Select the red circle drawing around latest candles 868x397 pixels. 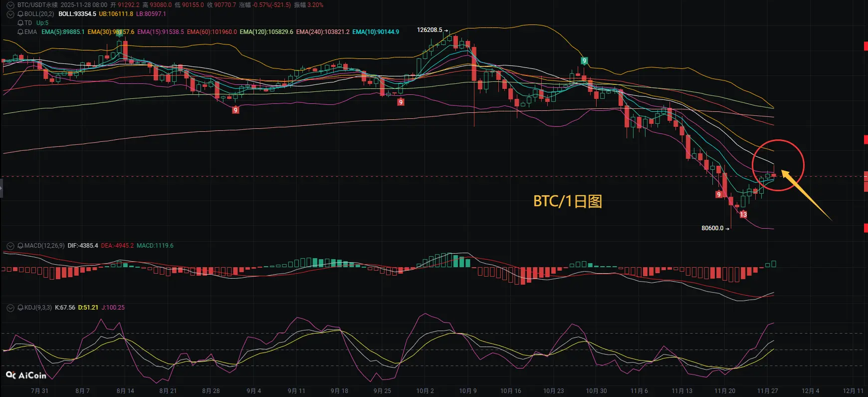[778, 165]
